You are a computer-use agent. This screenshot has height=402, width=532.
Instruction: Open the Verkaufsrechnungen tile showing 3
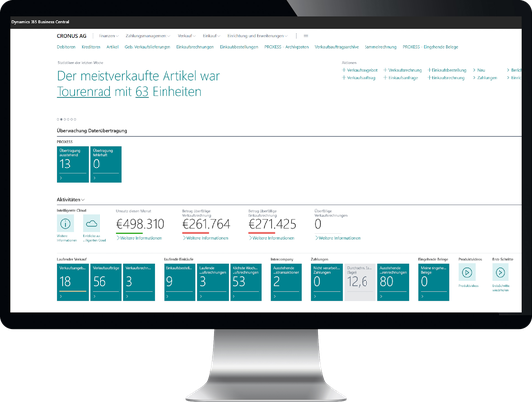[x=139, y=282]
